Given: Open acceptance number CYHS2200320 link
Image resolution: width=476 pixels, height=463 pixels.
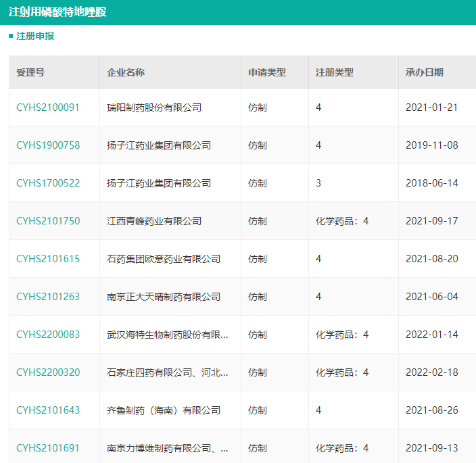Looking at the screenshot, I should click(x=48, y=372).
